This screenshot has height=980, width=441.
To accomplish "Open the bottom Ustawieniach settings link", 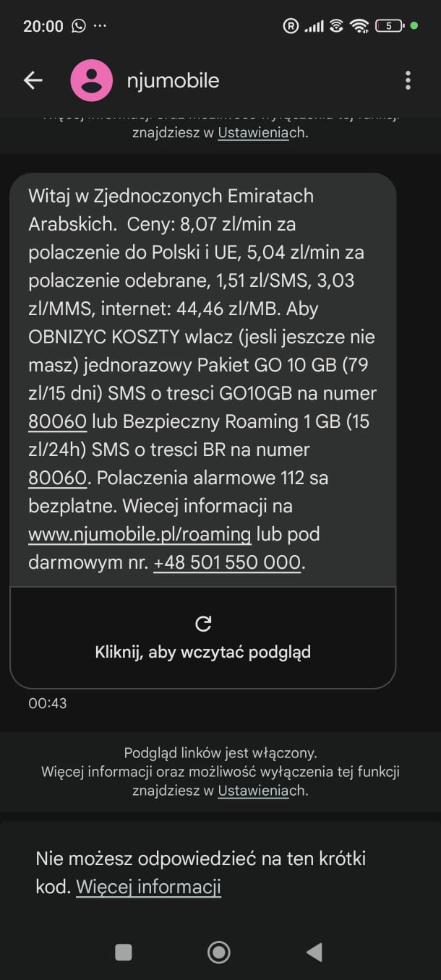I will pos(252,791).
